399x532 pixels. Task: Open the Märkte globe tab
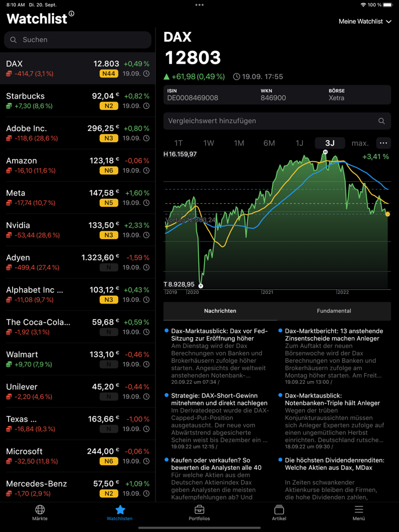(x=40, y=513)
